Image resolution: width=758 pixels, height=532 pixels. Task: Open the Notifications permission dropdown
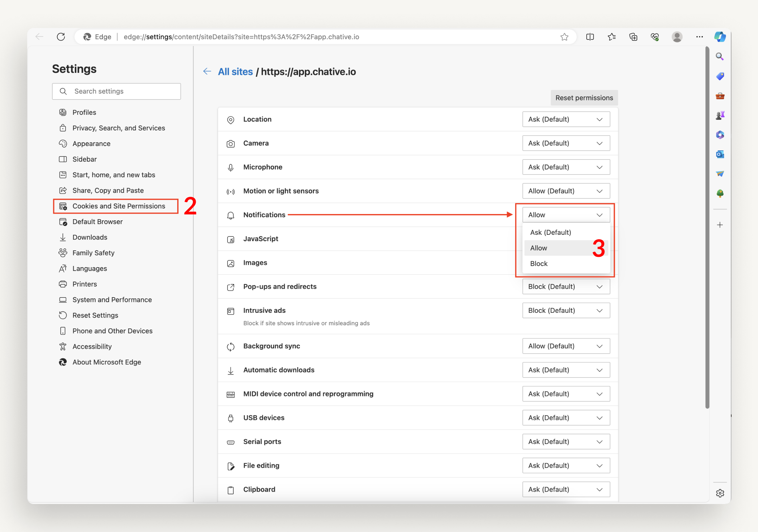565,214
